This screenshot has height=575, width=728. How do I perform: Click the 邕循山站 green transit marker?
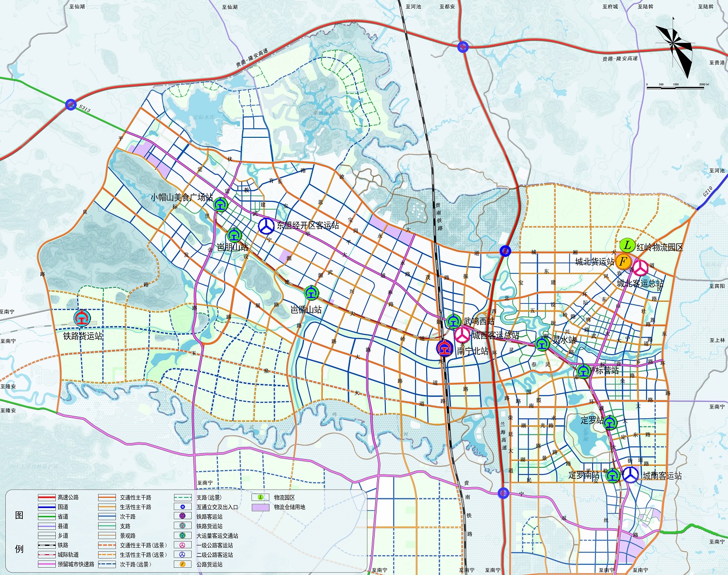coord(311,293)
